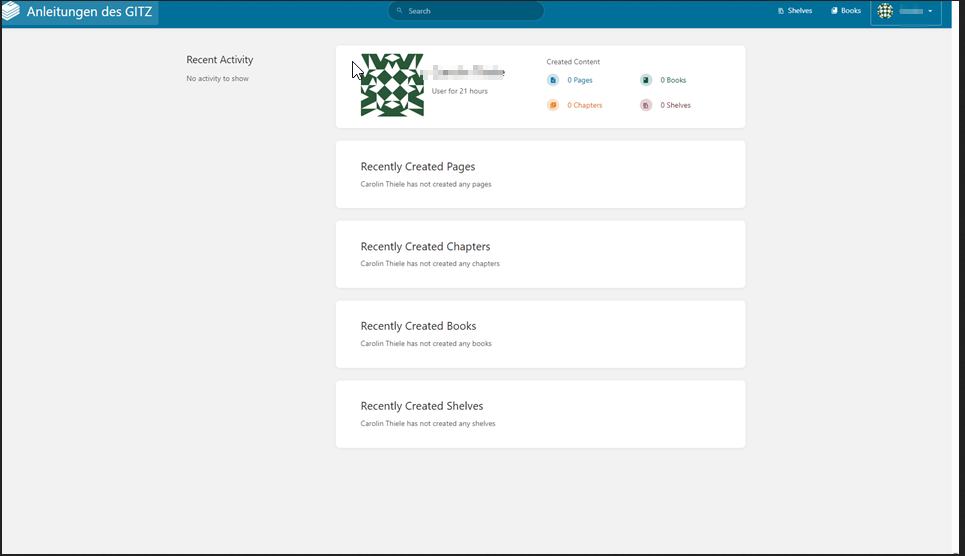Image resolution: width=965 pixels, height=556 pixels.
Task: Open the 0 Books link
Action: pyautogui.click(x=673, y=80)
